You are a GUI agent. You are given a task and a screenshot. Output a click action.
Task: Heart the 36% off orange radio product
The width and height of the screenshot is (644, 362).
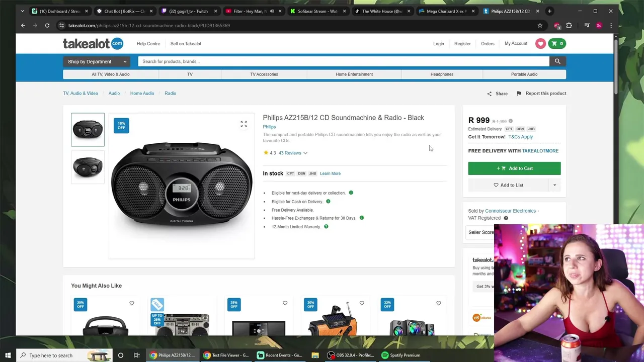point(362,303)
